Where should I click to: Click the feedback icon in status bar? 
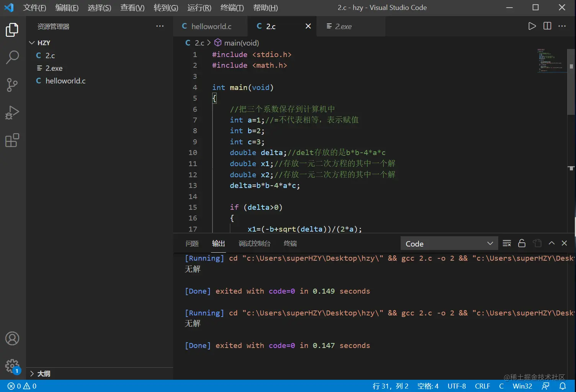pyautogui.click(x=546, y=386)
